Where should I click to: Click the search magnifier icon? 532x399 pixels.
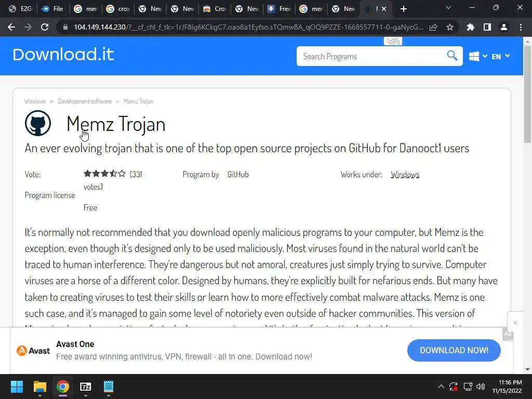coord(452,56)
